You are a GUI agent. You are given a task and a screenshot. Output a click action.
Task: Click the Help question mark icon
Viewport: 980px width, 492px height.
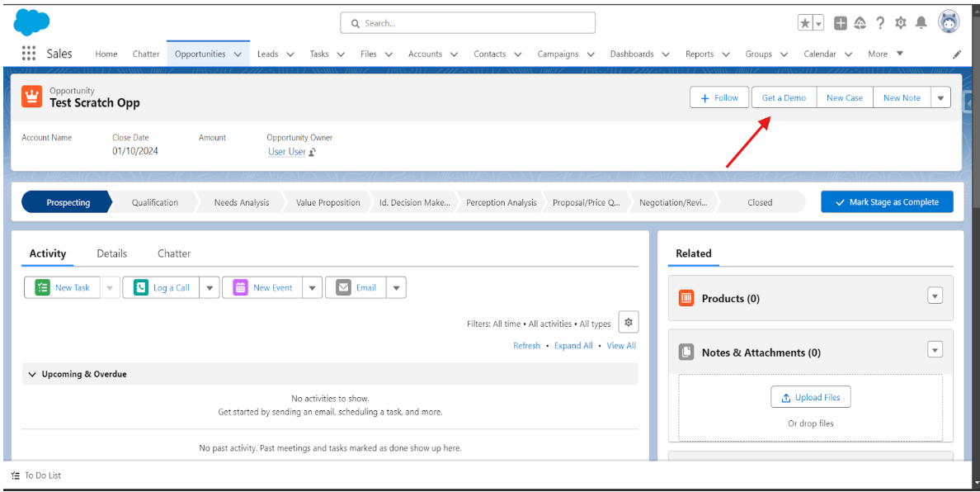click(880, 23)
